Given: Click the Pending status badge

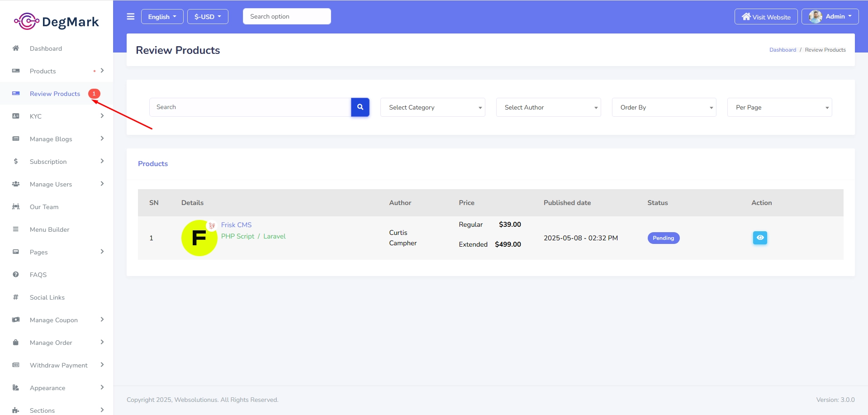Looking at the screenshot, I should pos(664,238).
